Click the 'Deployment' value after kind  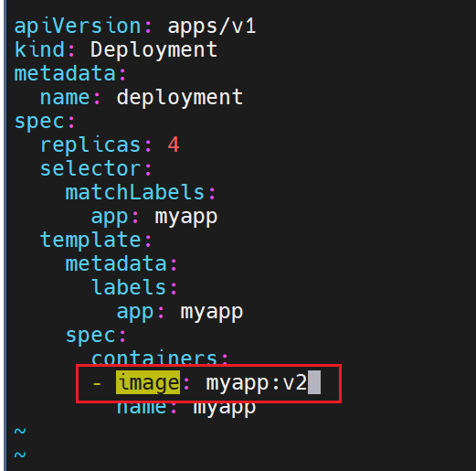coord(154,50)
